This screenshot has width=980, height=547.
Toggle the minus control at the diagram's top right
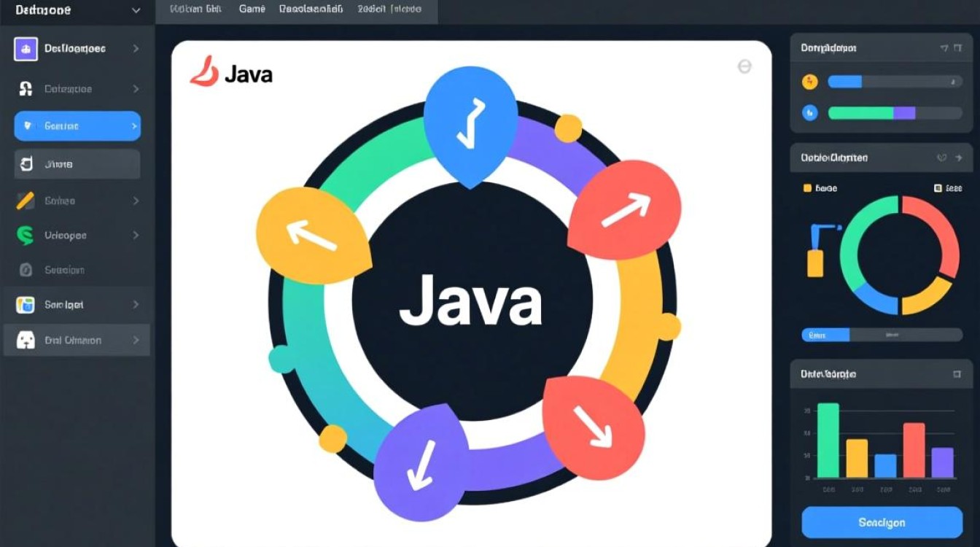(744, 66)
